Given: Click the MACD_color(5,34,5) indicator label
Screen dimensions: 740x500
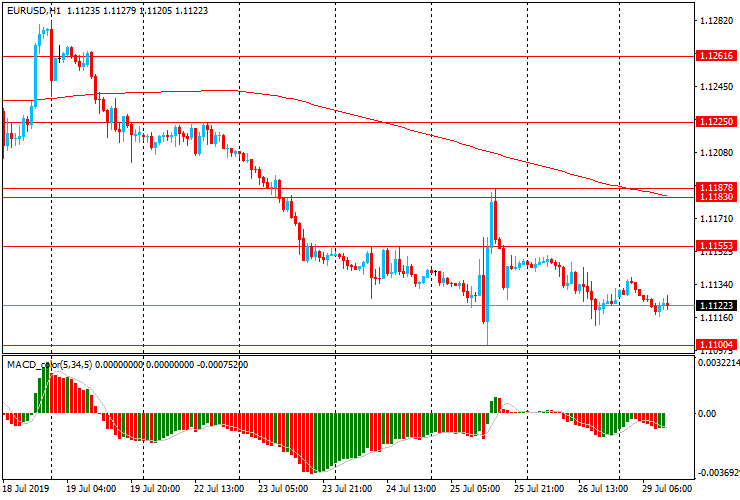Looking at the screenshot, I should coord(50,364).
